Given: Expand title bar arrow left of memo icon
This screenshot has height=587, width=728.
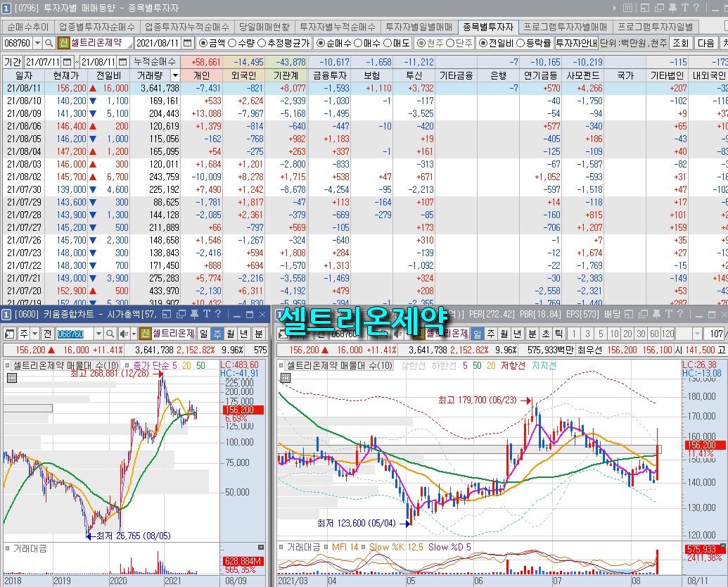Looking at the screenshot, I should coord(615,8).
